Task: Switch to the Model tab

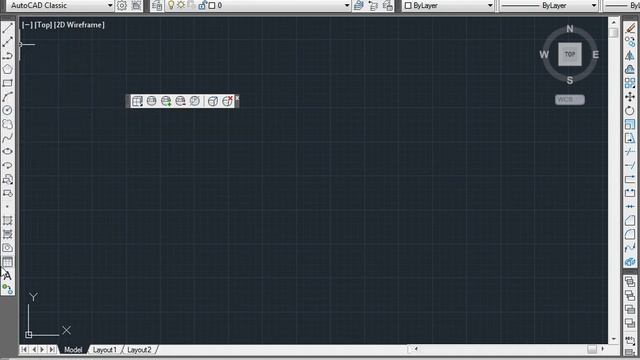Action: tap(73, 350)
